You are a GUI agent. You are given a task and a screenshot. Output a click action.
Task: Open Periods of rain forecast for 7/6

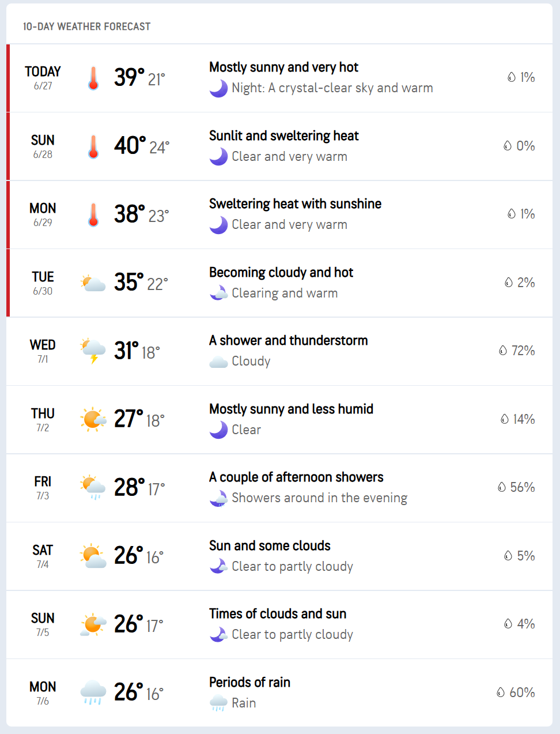pos(249,683)
